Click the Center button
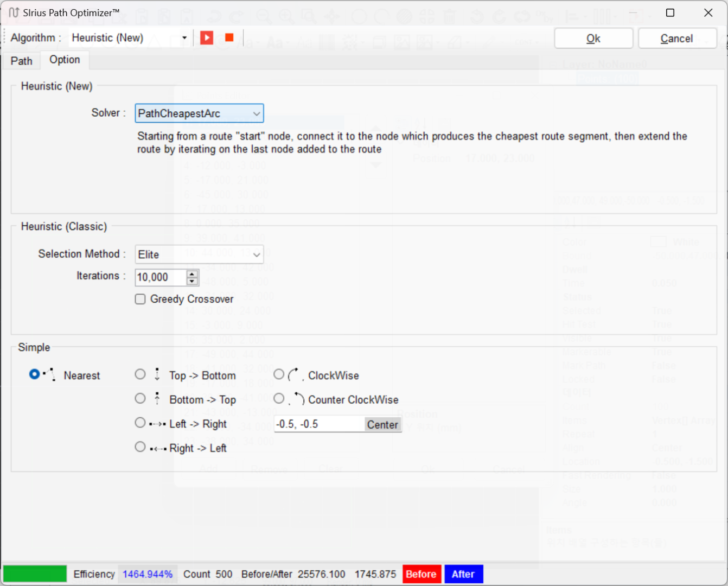 382,424
